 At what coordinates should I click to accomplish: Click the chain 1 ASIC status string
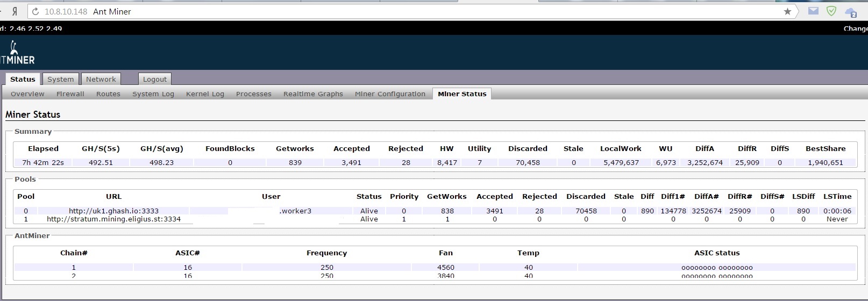[x=717, y=267]
